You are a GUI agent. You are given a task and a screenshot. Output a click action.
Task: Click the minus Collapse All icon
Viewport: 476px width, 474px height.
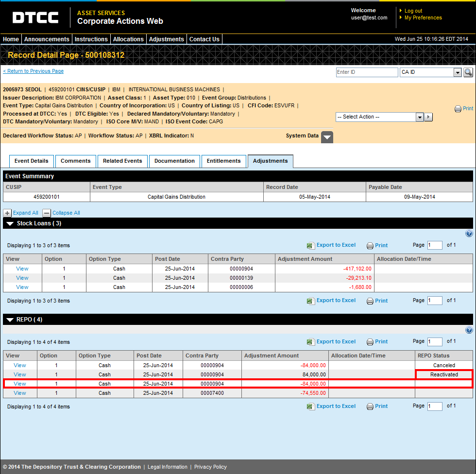[x=47, y=213]
